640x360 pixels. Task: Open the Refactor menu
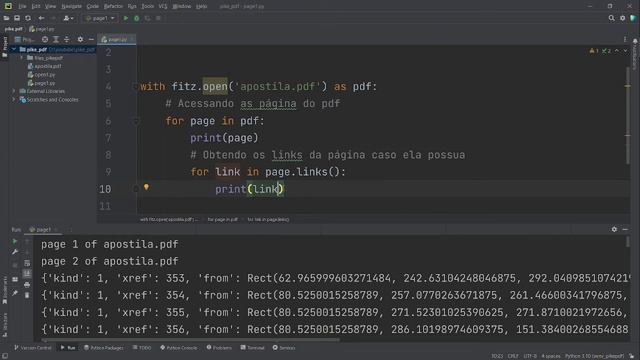(113, 6)
